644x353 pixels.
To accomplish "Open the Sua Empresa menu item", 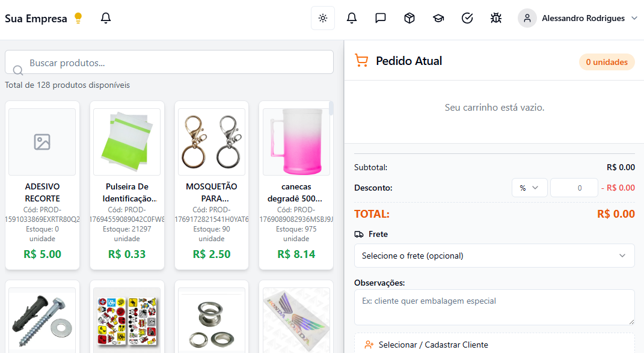I will [36, 18].
